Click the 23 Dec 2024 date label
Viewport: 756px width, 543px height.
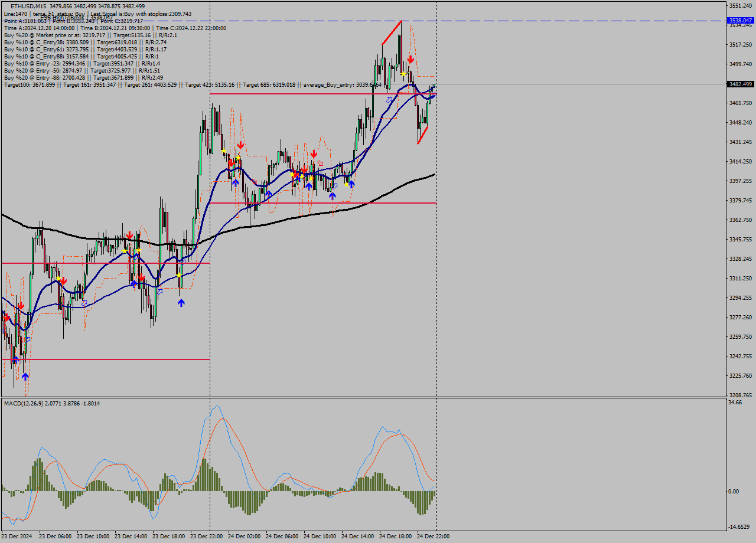click(x=17, y=537)
